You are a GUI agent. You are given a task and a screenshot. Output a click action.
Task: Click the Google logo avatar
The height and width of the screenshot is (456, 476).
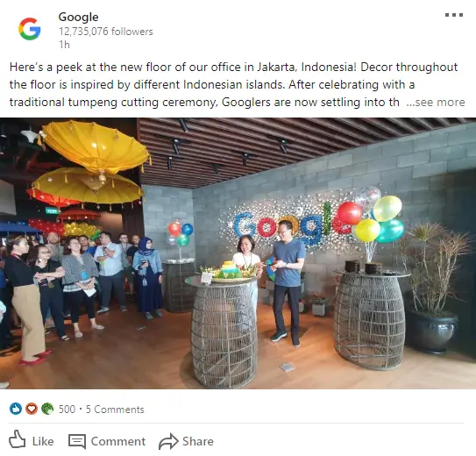(x=30, y=29)
